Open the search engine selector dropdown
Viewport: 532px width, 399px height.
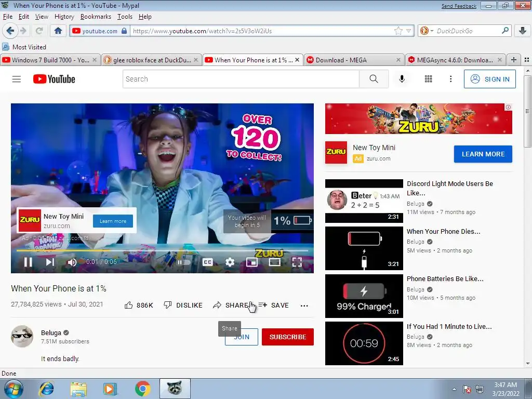(x=427, y=31)
